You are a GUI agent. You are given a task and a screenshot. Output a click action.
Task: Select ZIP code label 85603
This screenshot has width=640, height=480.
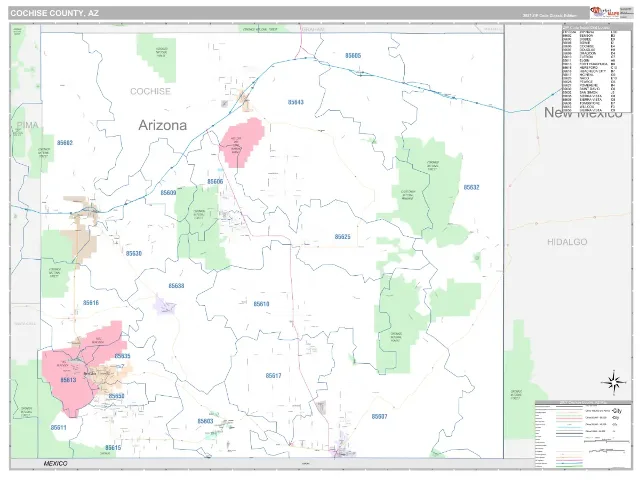click(205, 421)
